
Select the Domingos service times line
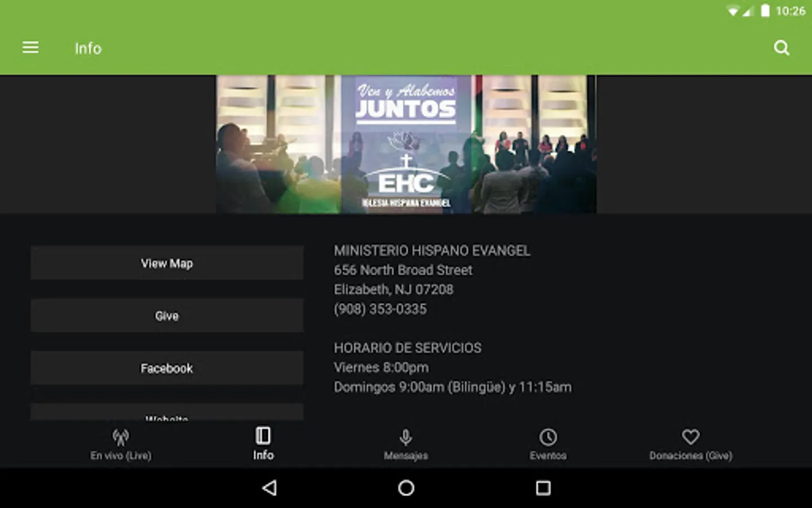(453, 387)
